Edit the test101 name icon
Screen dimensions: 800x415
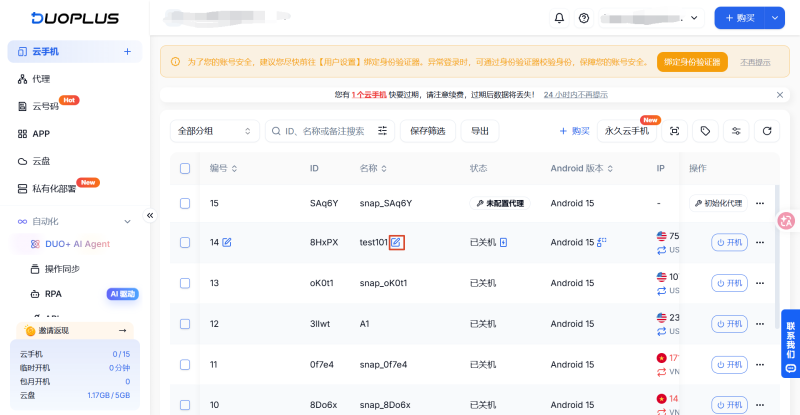[x=396, y=242]
